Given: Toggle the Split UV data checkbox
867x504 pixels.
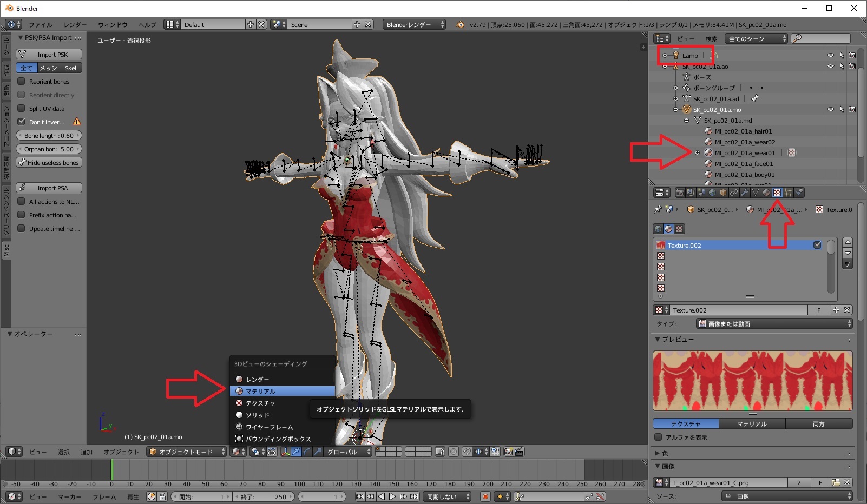Looking at the screenshot, I should [22, 108].
